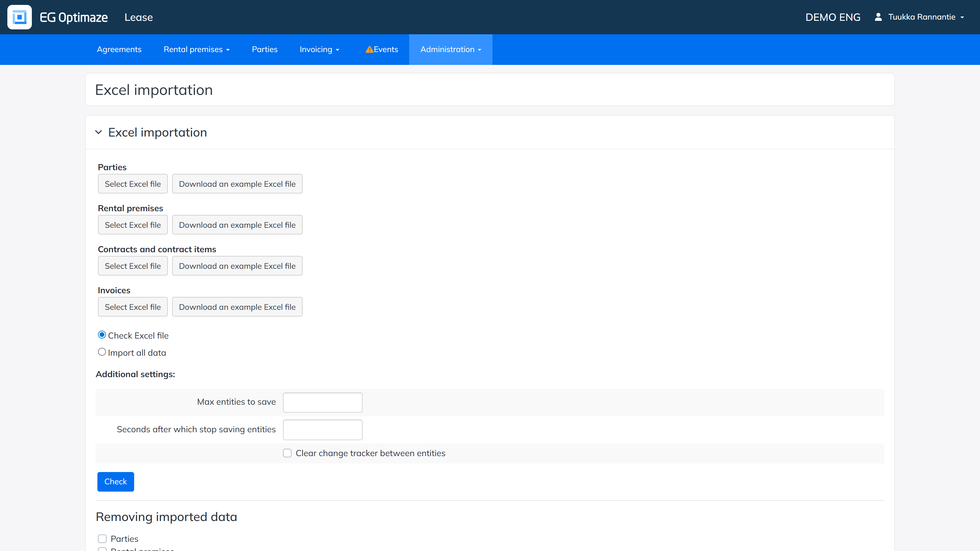The width and height of the screenshot is (980, 551).
Task: Enable Clear change tracker between entities
Action: (287, 453)
